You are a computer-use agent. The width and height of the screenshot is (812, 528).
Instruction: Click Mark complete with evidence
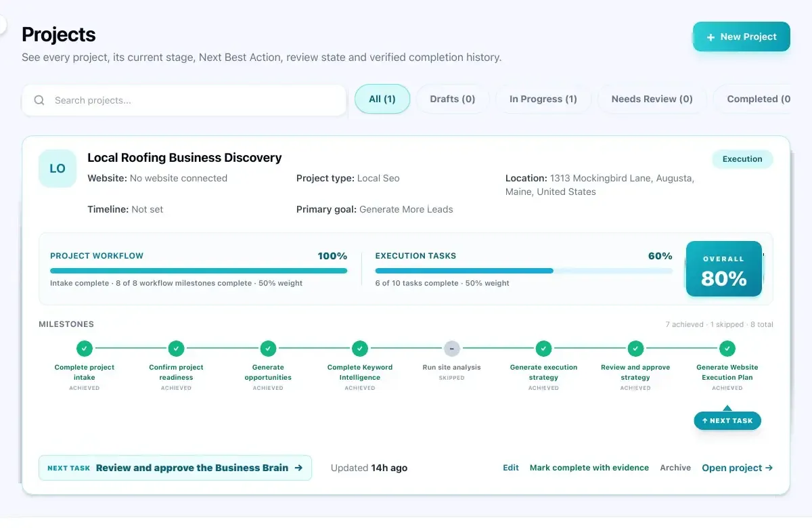click(589, 468)
